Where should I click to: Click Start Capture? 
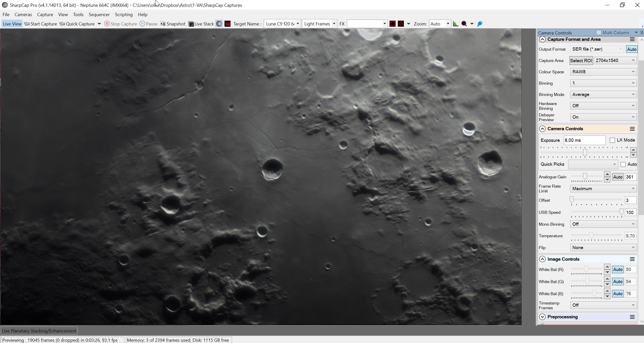pyautogui.click(x=41, y=24)
